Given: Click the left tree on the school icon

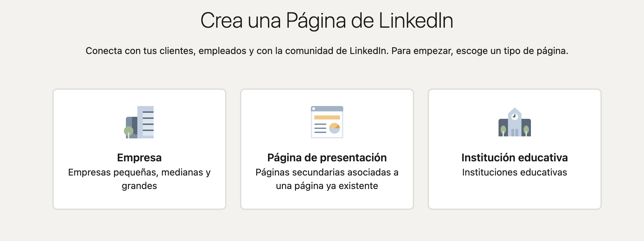Looking at the screenshot, I should (503, 131).
